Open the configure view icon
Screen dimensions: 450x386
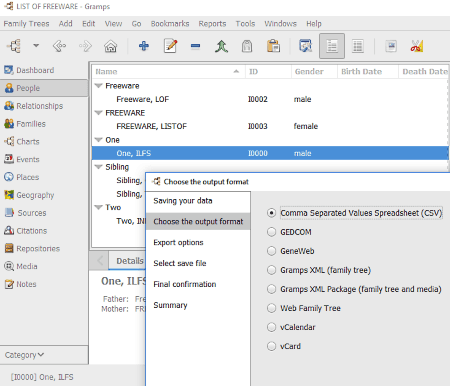(305, 46)
